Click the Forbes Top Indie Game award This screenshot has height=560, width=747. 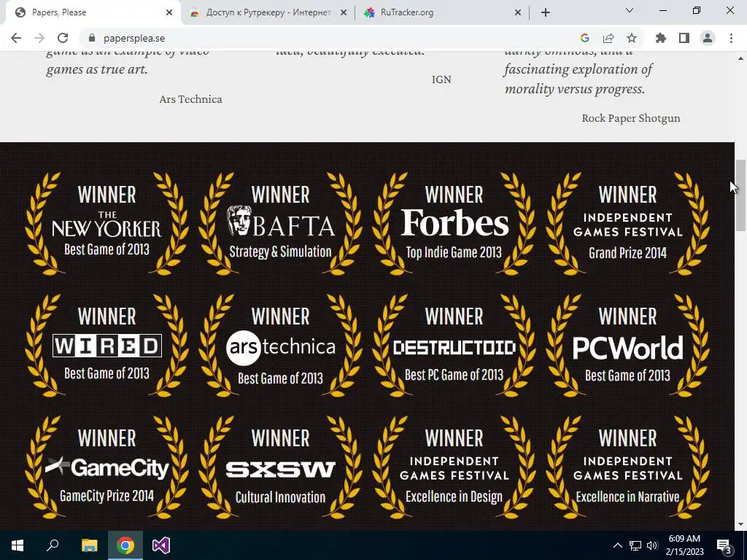pyautogui.click(x=454, y=223)
